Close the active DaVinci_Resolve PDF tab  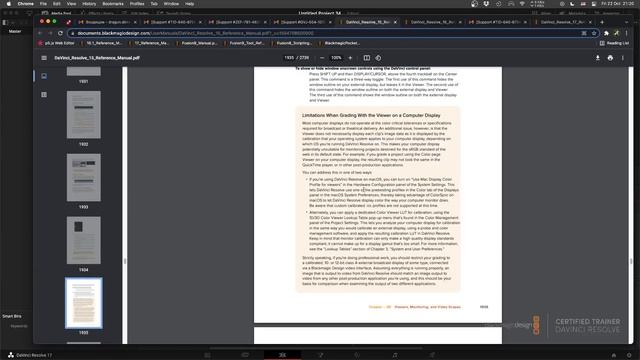coord(395,22)
